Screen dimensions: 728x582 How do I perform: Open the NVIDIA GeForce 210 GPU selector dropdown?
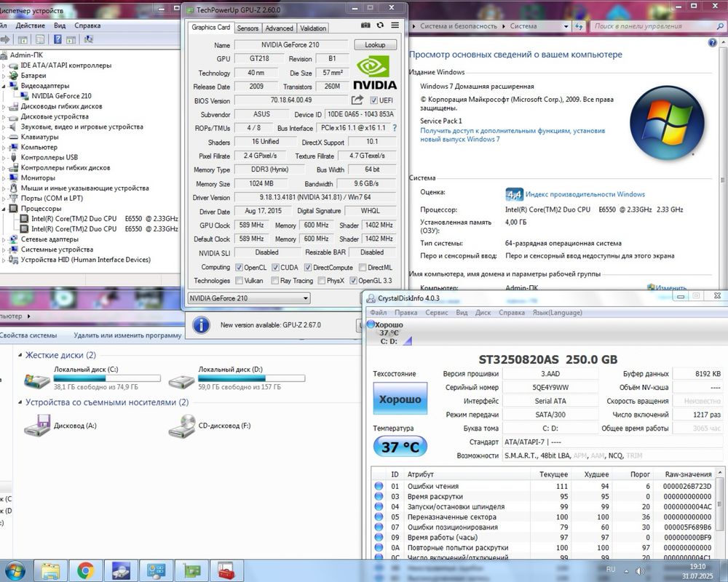[249, 298]
